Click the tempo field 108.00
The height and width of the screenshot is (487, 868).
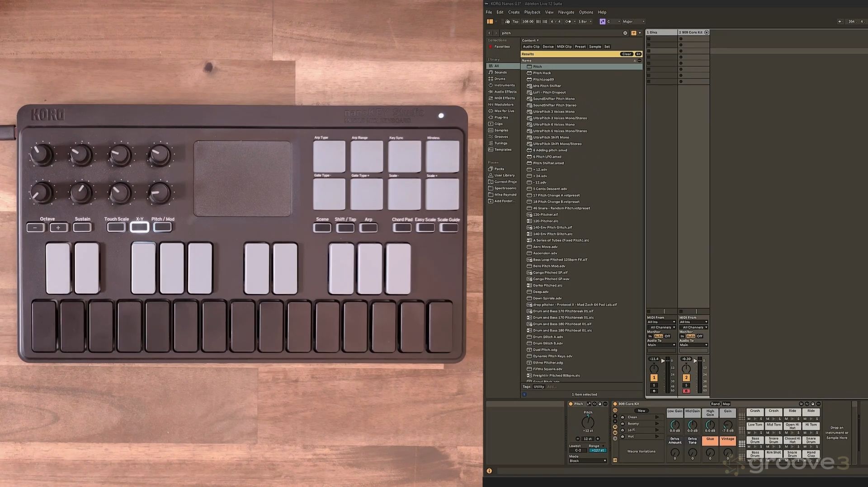click(x=528, y=22)
